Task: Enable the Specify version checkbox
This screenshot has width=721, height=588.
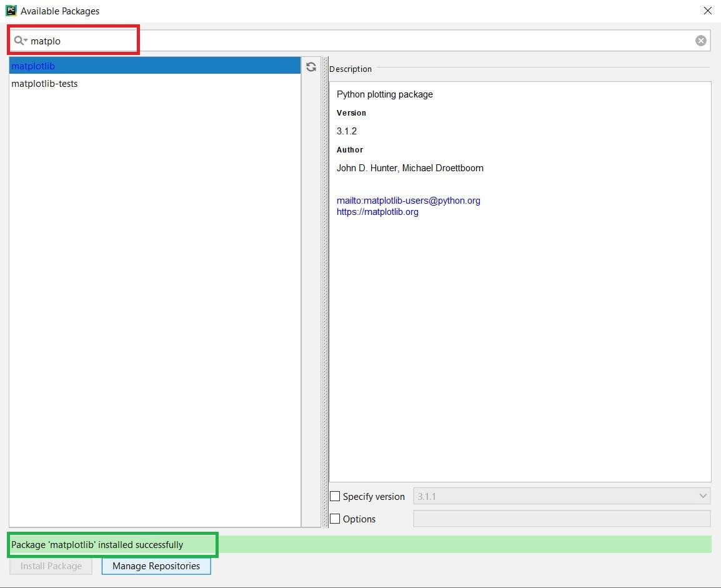Action: 336,497
